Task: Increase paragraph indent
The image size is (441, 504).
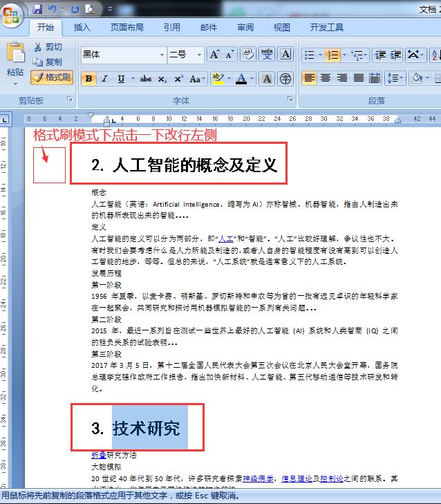Action: tap(395, 55)
